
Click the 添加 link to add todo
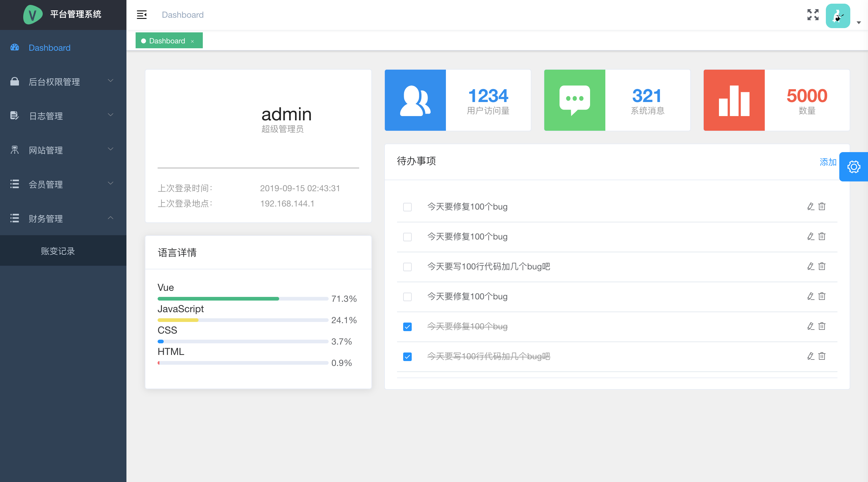tap(828, 162)
